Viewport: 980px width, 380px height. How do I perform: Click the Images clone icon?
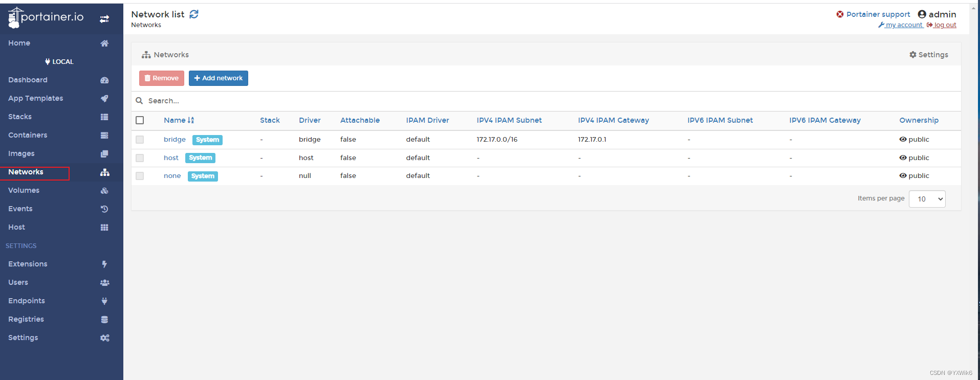pyautogui.click(x=104, y=154)
